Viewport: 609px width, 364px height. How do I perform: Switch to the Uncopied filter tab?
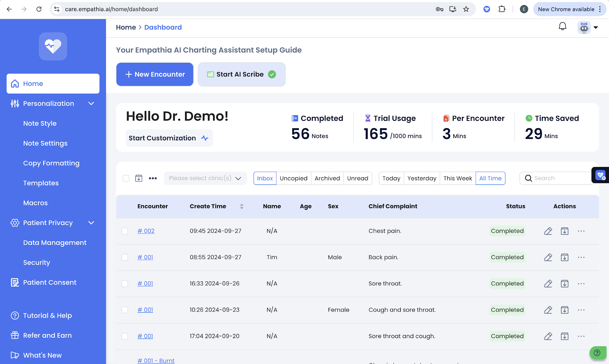[293, 178]
